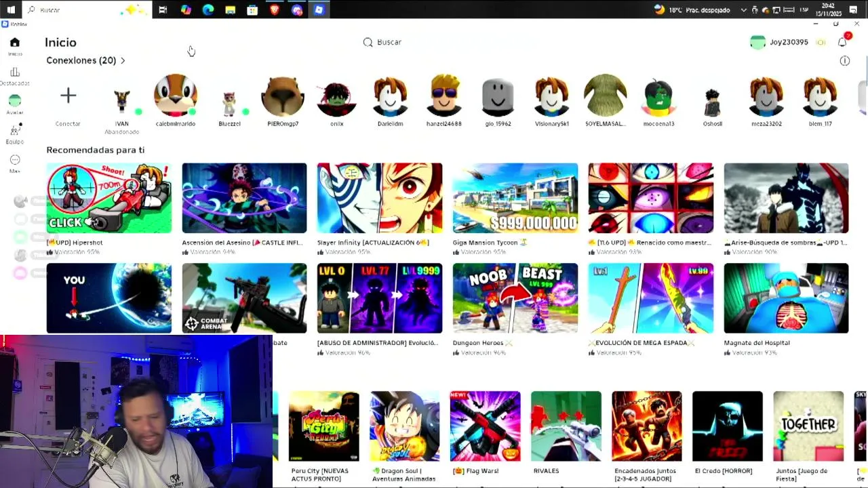Image resolution: width=868 pixels, height=488 pixels.
Task: Open Darielidm's avatar
Action: click(x=390, y=96)
